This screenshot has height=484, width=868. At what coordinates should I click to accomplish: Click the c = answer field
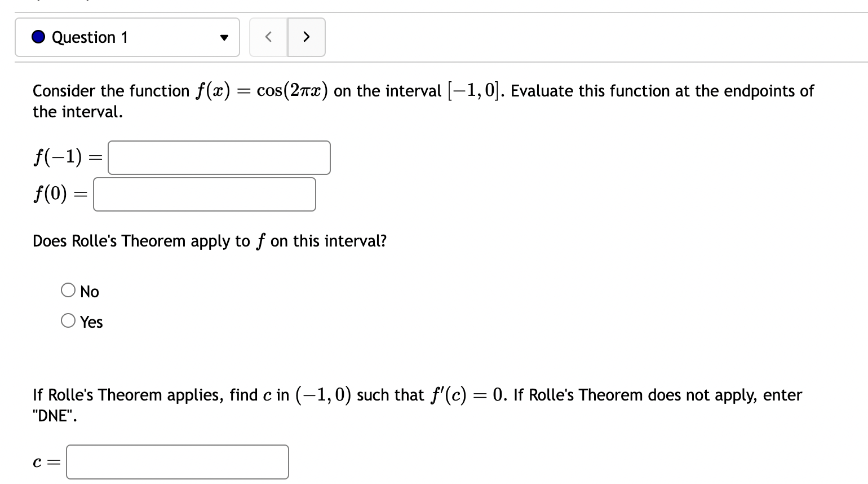(x=177, y=461)
